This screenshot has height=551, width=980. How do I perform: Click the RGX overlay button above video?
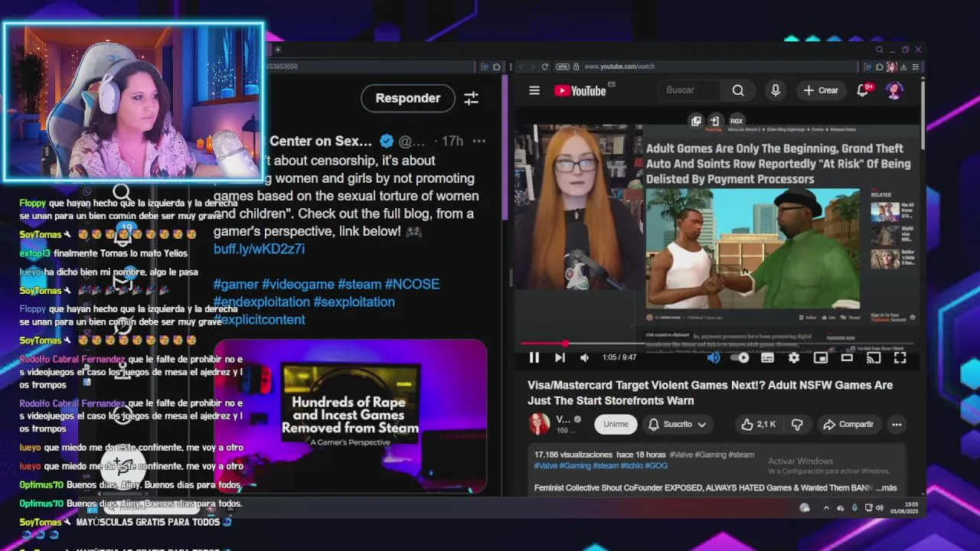coord(737,121)
